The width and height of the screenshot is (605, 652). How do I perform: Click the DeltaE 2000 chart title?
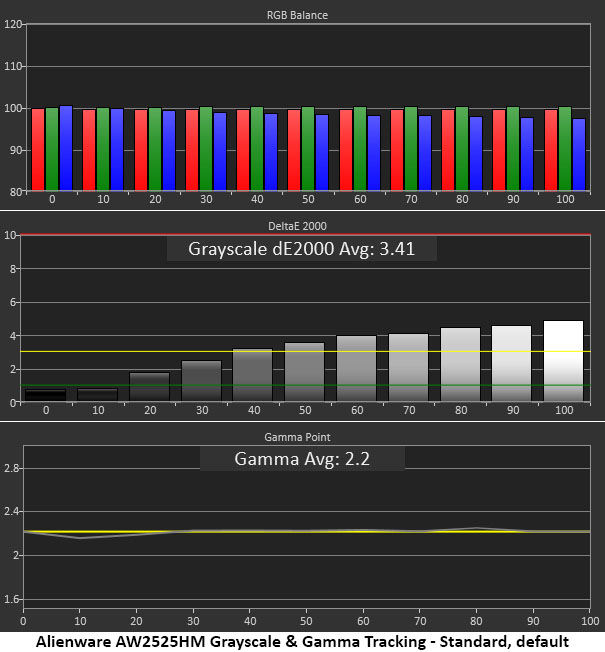pyautogui.click(x=297, y=226)
